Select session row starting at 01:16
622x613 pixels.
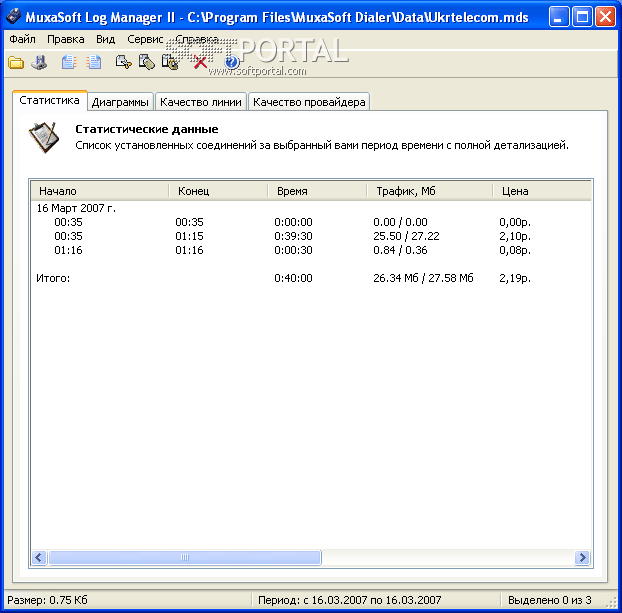311,250
